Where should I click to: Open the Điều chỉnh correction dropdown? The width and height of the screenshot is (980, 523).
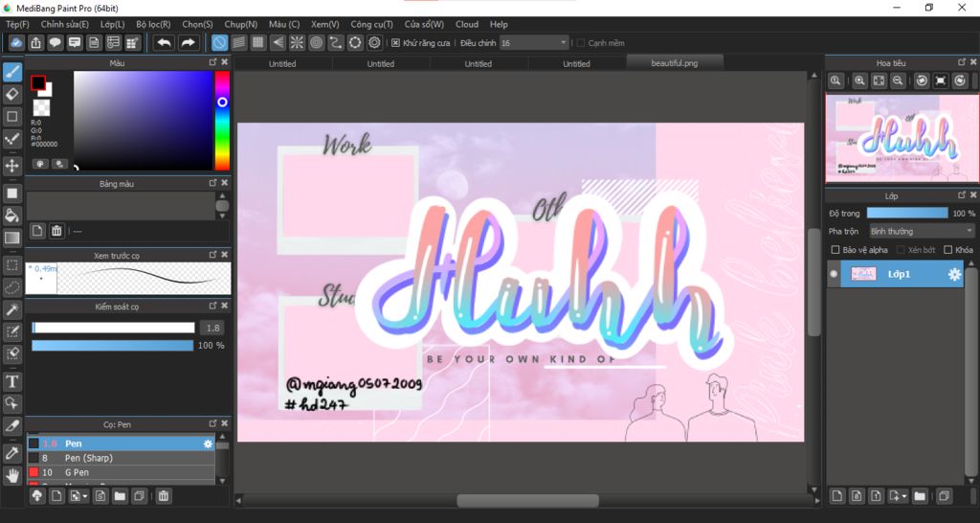[x=534, y=43]
